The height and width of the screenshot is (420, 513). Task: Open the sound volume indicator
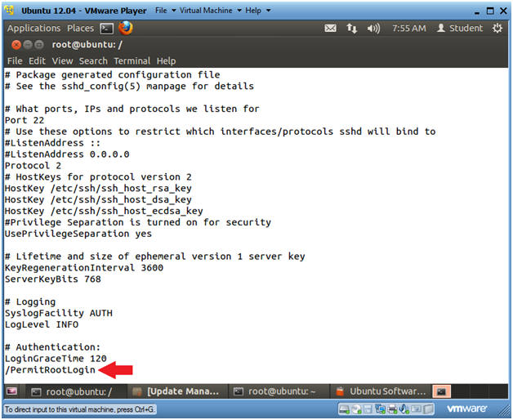[x=373, y=29]
